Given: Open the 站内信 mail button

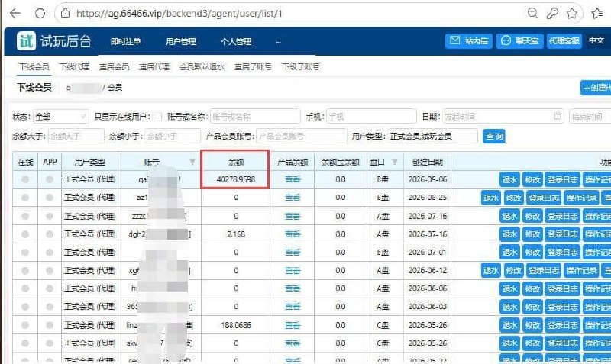Looking at the screenshot, I should [x=469, y=40].
